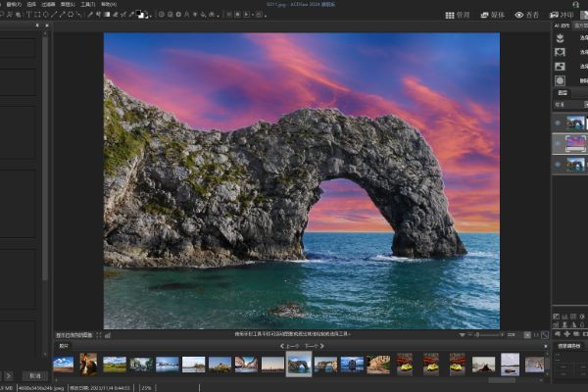Toggle visibility of the sunset sky layer
The image size is (588, 392).
point(558,143)
